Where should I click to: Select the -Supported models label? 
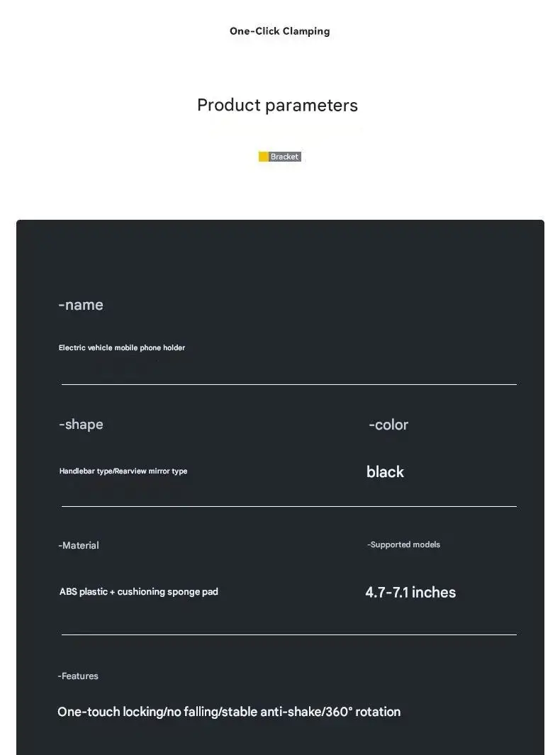pos(404,545)
